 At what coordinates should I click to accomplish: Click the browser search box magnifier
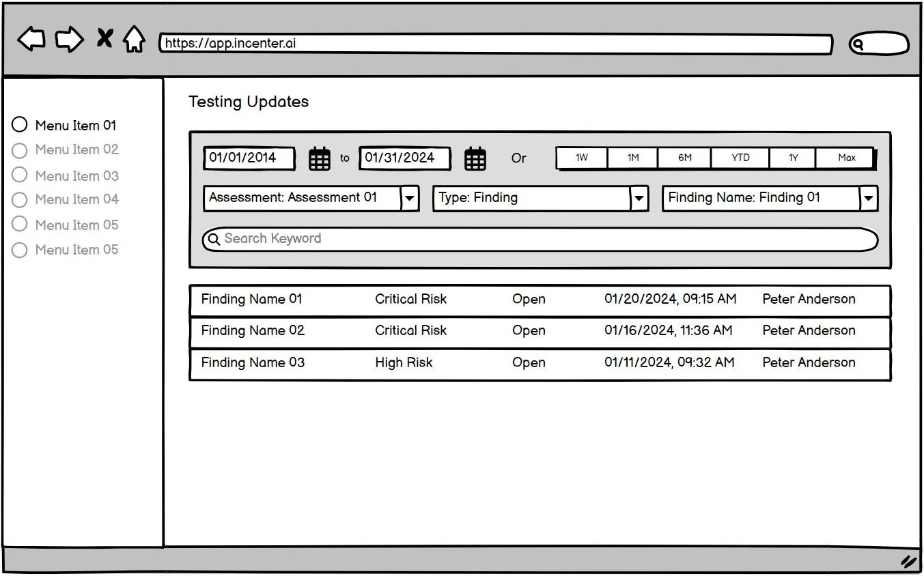pos(858,45)
